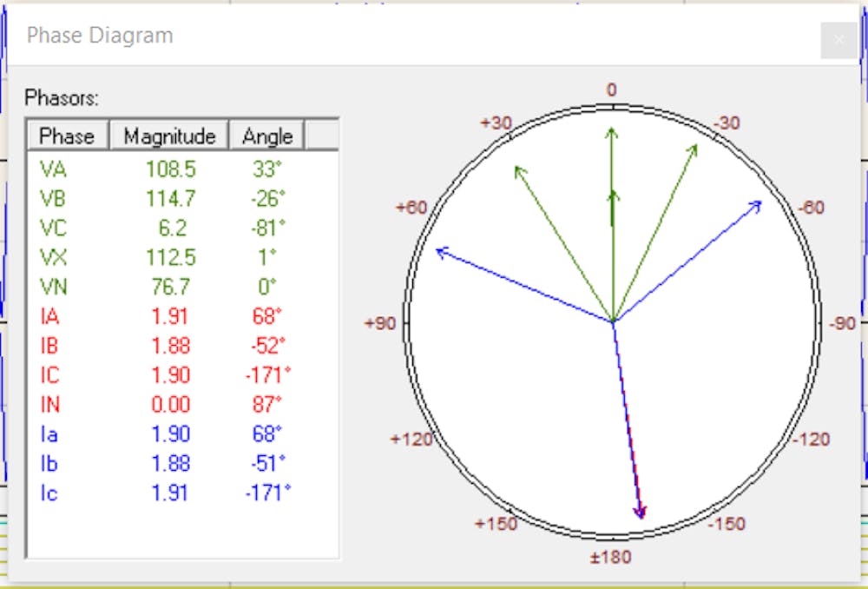This screenshot has width=868, height=589.
Task: Click the -150 dial label
Action: [727, 524]
